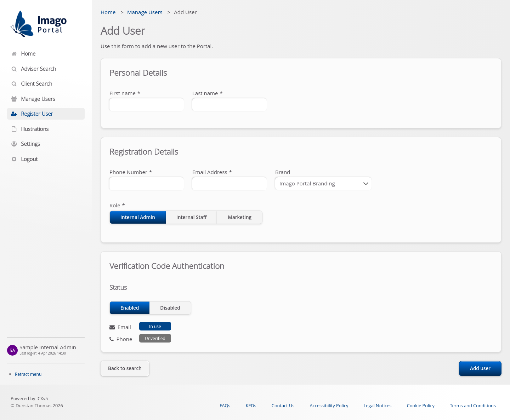This screenshot has height=420, width=510.
Task: Click the Retract menu link
Action: pyautogui.click(x=28, y=374)
